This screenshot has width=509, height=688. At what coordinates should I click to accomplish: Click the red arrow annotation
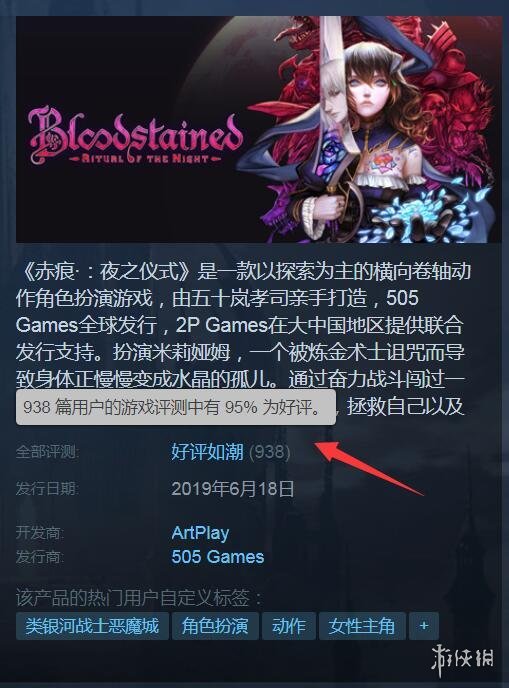[x=367, y=467]
